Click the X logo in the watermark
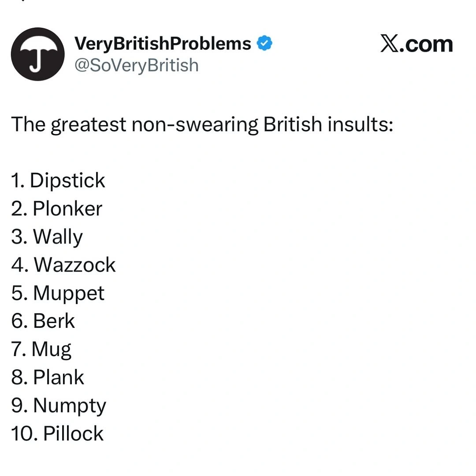The width and height of the screenshot is (476, 476). [389, 44]
